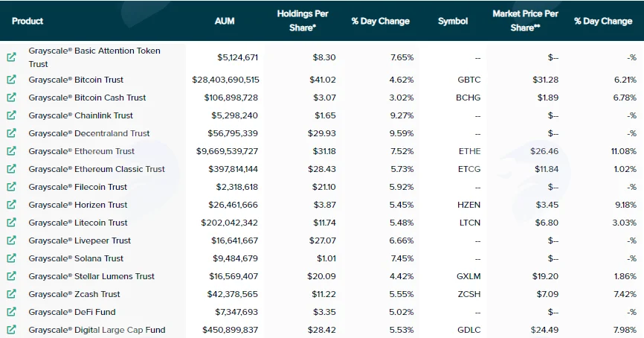Click Grayscale Stellar Lumens Trust name
The height and width of the screenshot is (338, 644).
(91, 276)
